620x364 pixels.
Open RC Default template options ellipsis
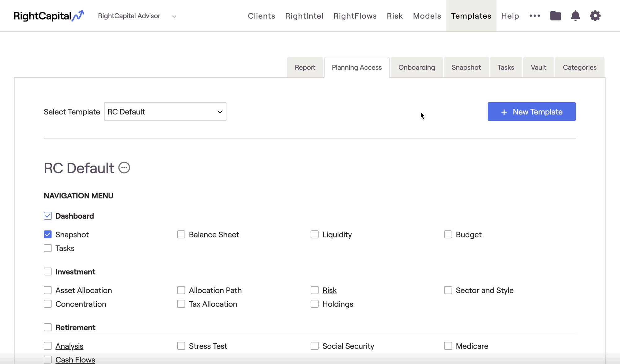coord(124,168)
